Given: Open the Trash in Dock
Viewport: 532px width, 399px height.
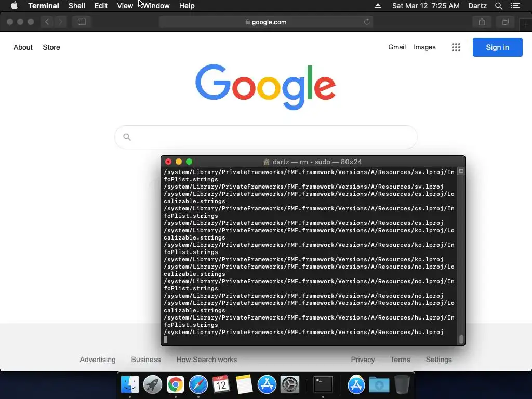Looking at the screenshot, I should 402,384.
